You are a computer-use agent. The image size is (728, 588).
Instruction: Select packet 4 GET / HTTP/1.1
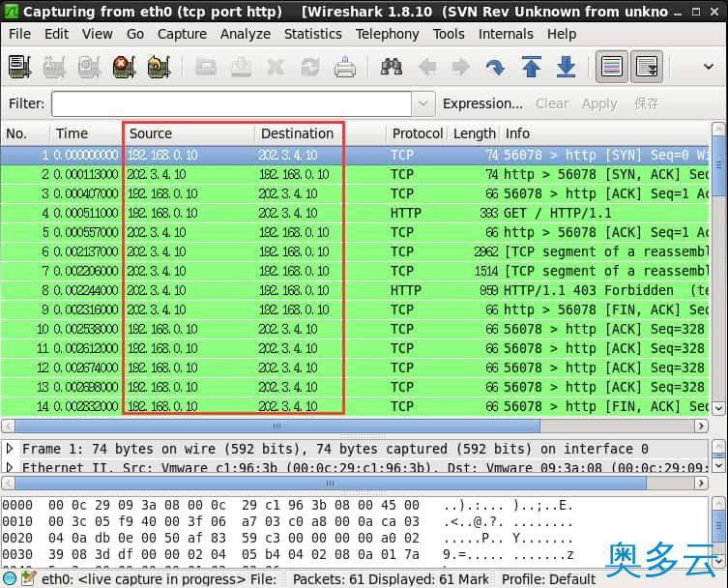pos(355,213)
